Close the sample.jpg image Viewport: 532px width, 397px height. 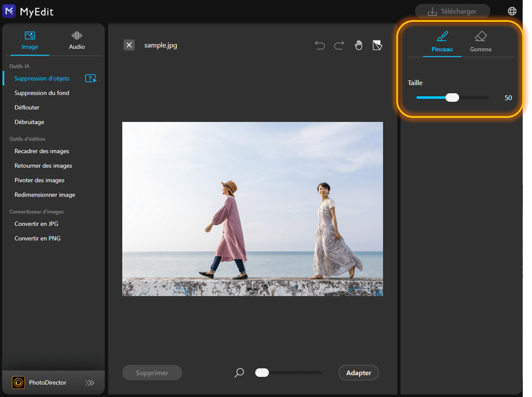[129, 45]
